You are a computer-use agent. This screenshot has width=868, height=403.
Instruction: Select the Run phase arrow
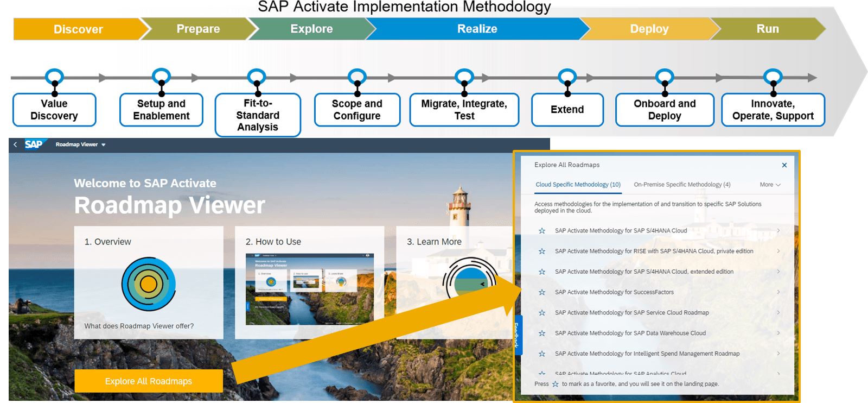(x=768, y=29)
